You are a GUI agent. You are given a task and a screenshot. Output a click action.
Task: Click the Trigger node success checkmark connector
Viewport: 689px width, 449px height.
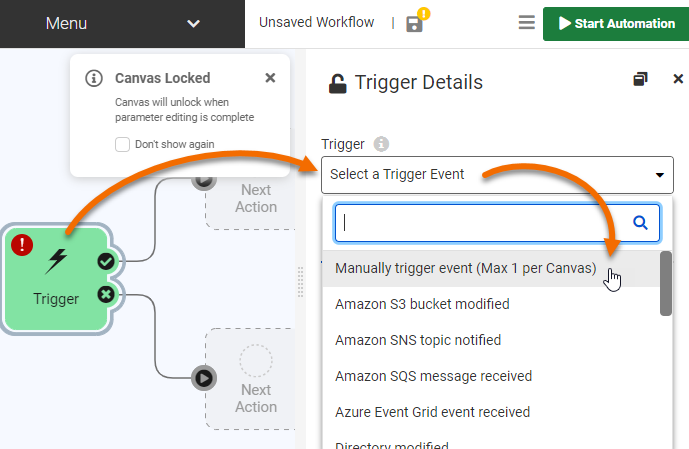pos(106,261)
